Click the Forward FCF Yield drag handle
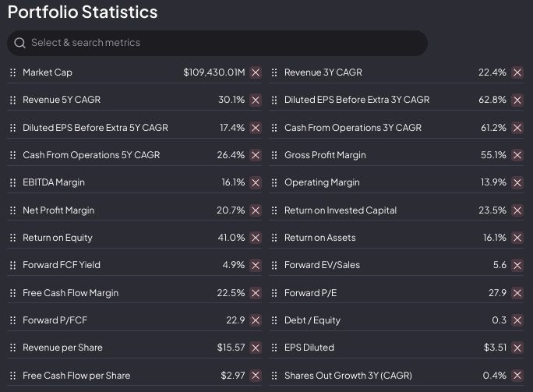The width and height of the screenshot is (533, 392). click(12, 265)
